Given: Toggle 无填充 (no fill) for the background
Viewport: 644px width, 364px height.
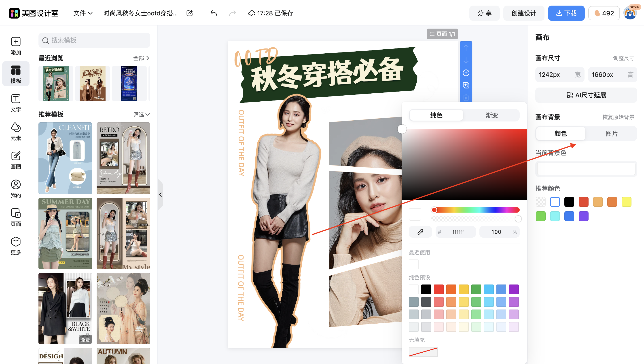Looking at the screenshot, I should coord(423,352).
